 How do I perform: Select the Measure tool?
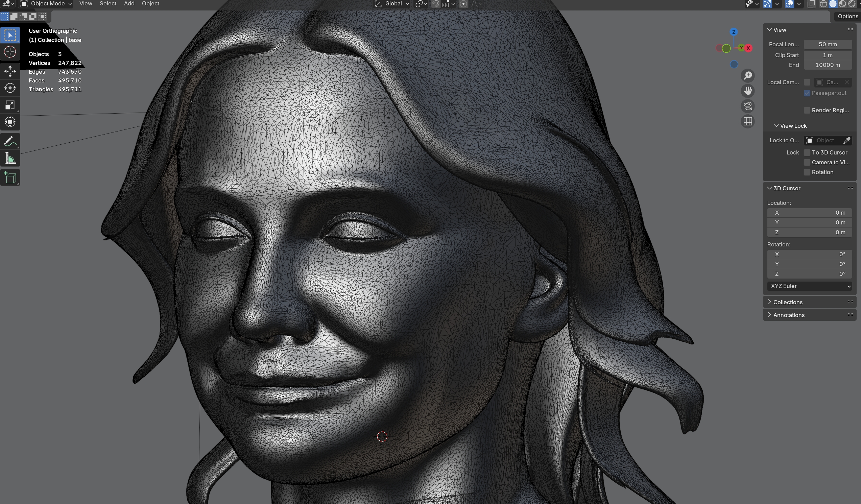(x=10, y=159)
